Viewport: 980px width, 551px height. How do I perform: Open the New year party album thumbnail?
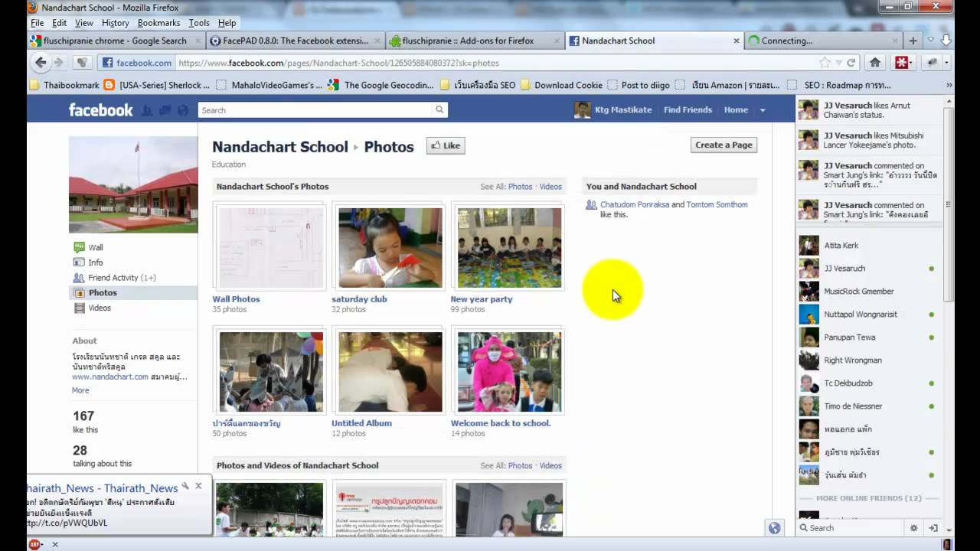pos(509,247)
